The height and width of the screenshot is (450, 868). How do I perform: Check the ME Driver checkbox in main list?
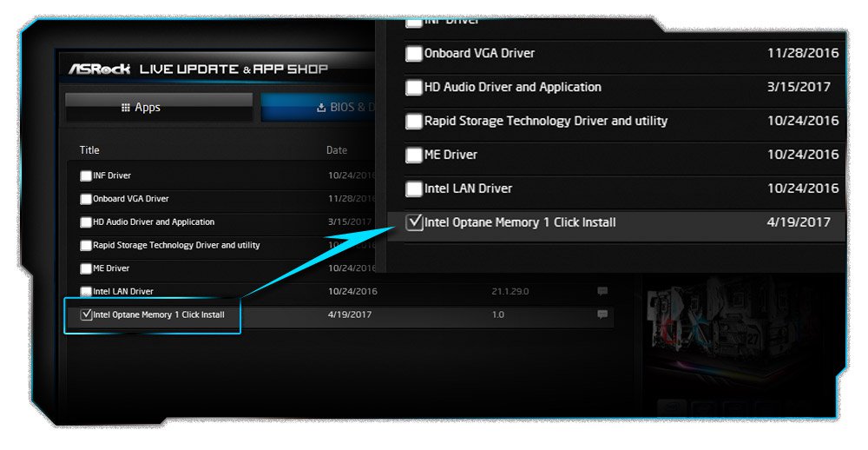[86, 268]
